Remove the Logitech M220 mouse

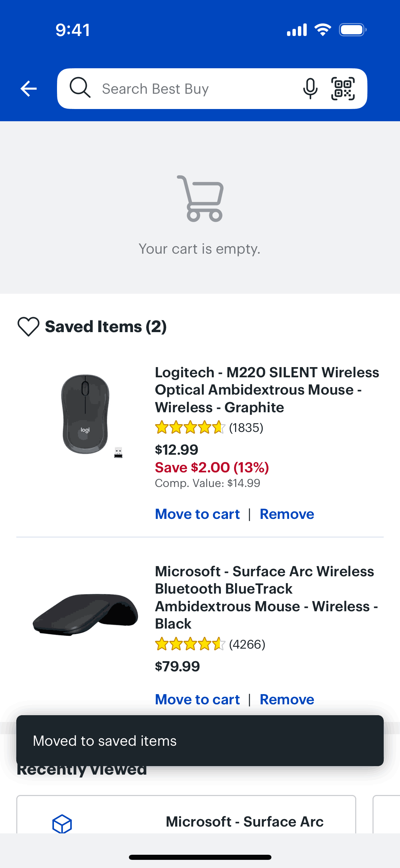(287, 514)
